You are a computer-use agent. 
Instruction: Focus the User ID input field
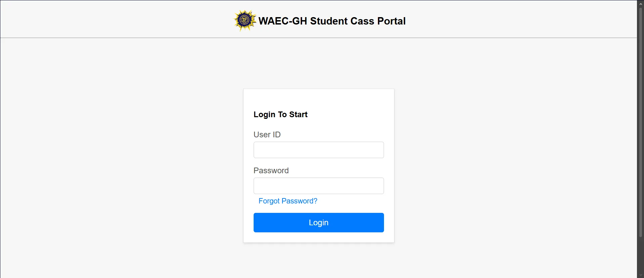(318, 150)
